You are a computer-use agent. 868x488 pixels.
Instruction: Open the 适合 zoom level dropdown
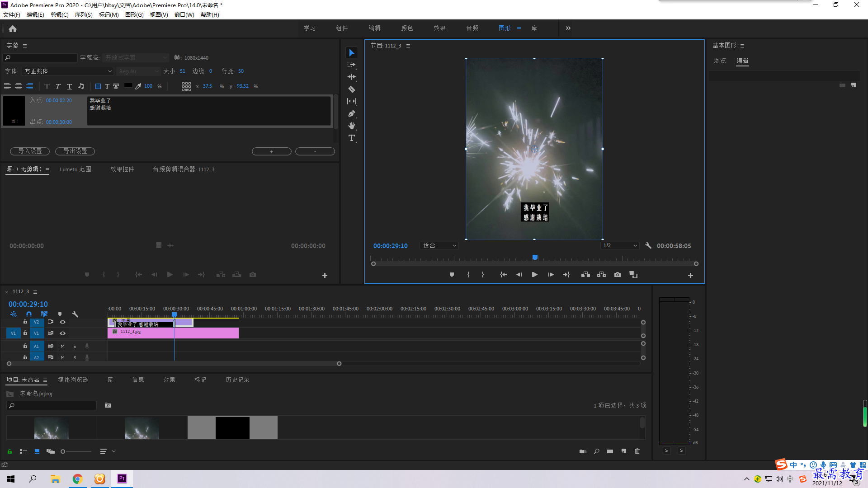point(439,245)
